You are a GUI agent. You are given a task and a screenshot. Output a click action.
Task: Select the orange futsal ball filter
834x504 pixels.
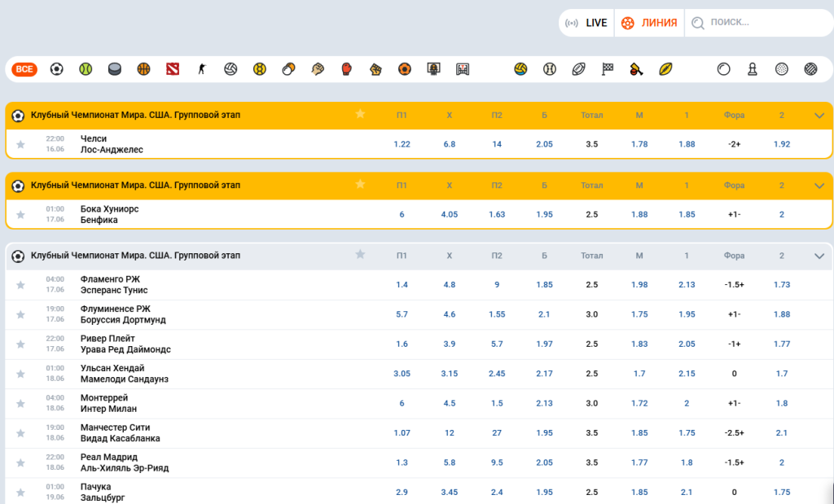[x=405, y=69]
